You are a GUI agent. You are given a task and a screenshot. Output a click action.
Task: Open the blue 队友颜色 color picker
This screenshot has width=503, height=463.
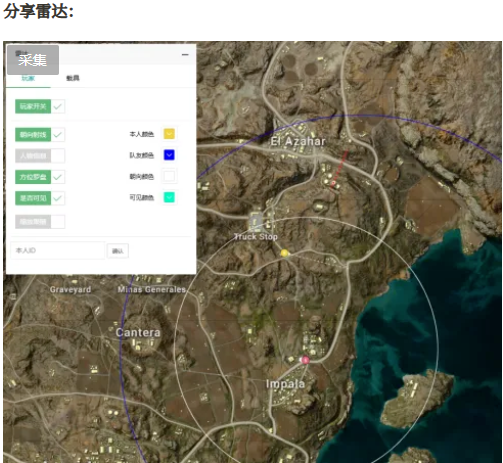pyautogui.click(x=169, y=155)
